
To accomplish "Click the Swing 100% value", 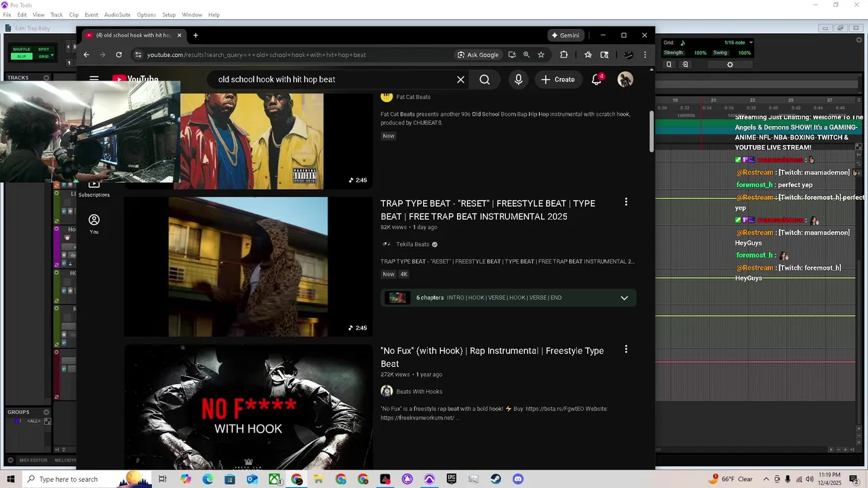I will [744, 53].
